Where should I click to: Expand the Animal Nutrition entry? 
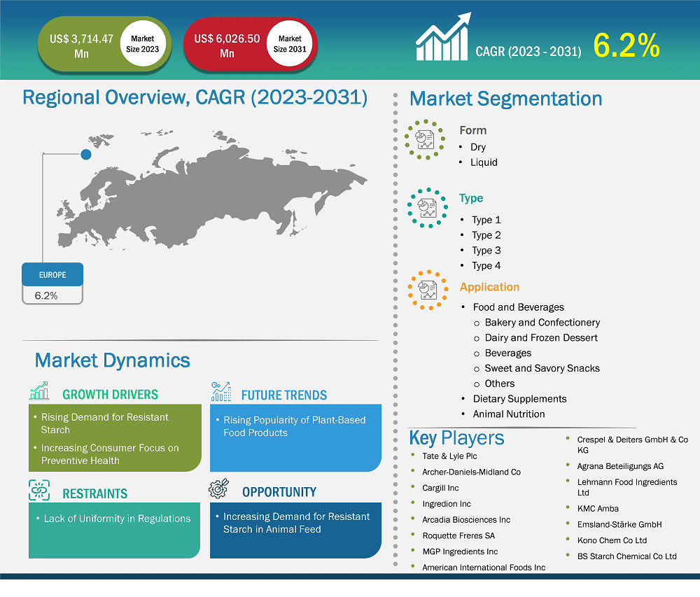point(509,414)
